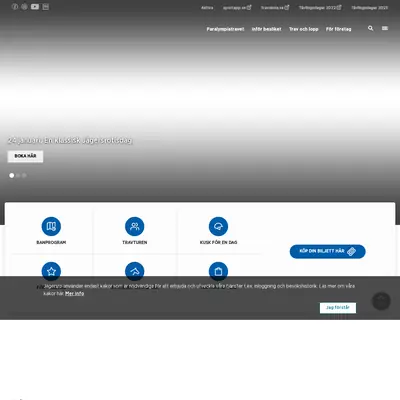The height and width of the screenshot is (400, 400).
Task: Click the star circle icon
Action: point(51,271)
